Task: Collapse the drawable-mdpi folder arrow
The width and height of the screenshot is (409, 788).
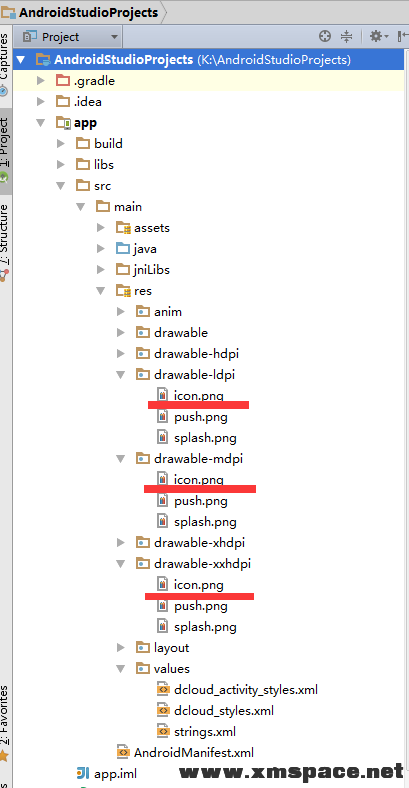Action: (121, 459)
